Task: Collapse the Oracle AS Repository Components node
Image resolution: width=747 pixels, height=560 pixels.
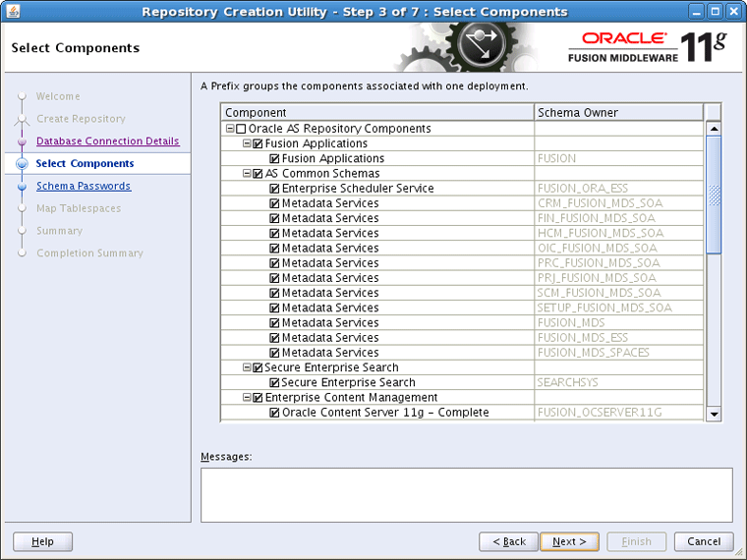Action: tap(230, 129)
